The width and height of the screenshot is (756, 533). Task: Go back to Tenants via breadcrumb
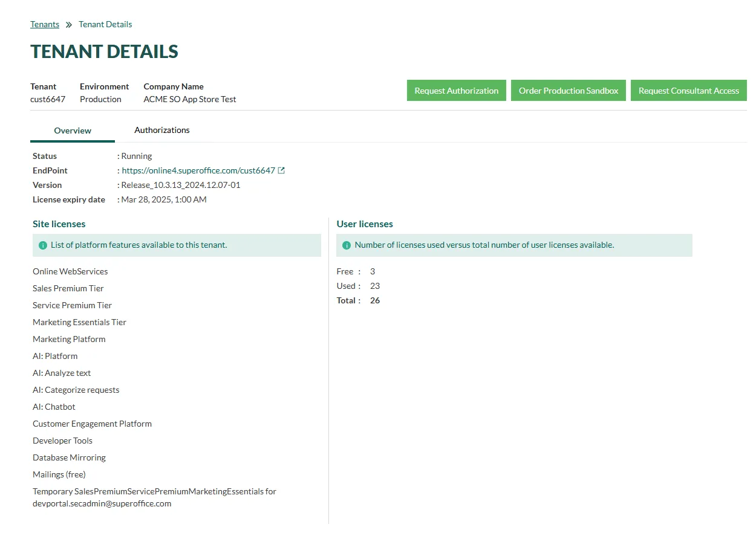tap(45, 25)
